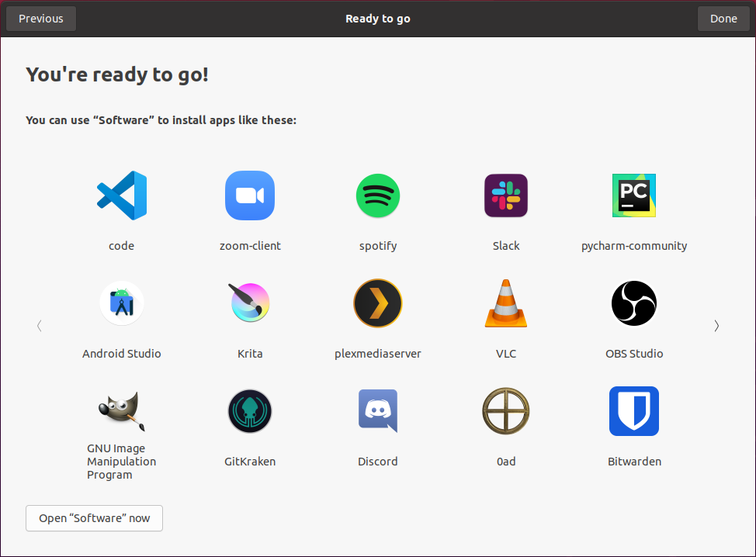Image resolution: width=756 pixels, height=557 pixels.
Task: Open the Krita paintbrush icon
Action: coord(250,303)
